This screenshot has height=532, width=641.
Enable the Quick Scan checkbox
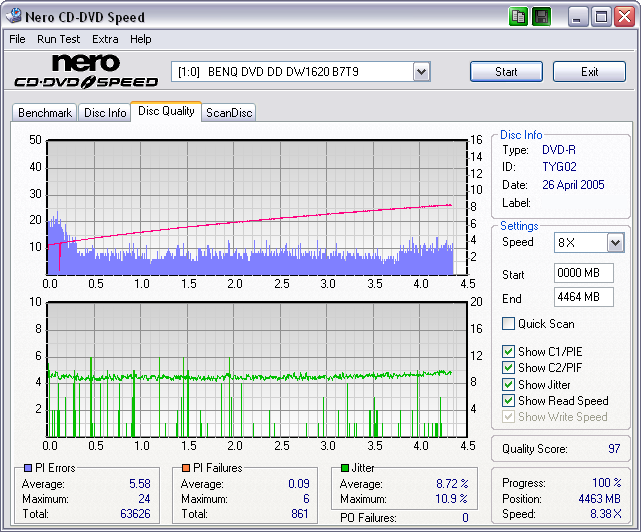pos(509,324)
